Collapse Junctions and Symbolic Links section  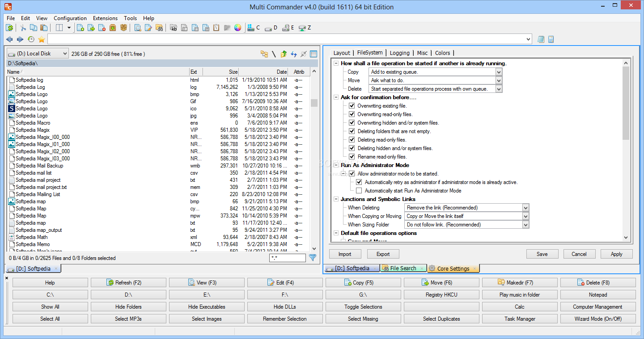click(336, 199)
